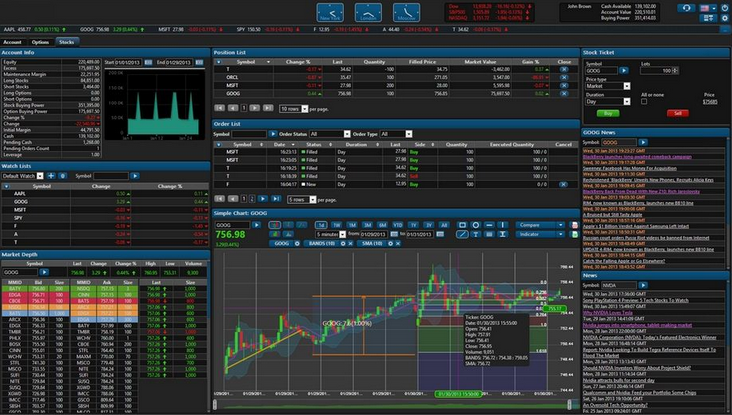Open the Compare dropdown

point(540,225)
